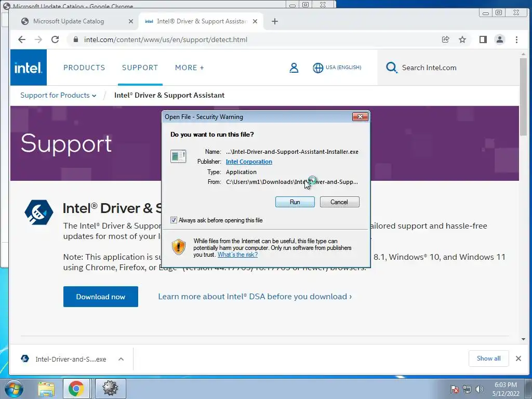Click the Chrome taskbar icon
Screen dimensions: 532x399
[76, 389]
